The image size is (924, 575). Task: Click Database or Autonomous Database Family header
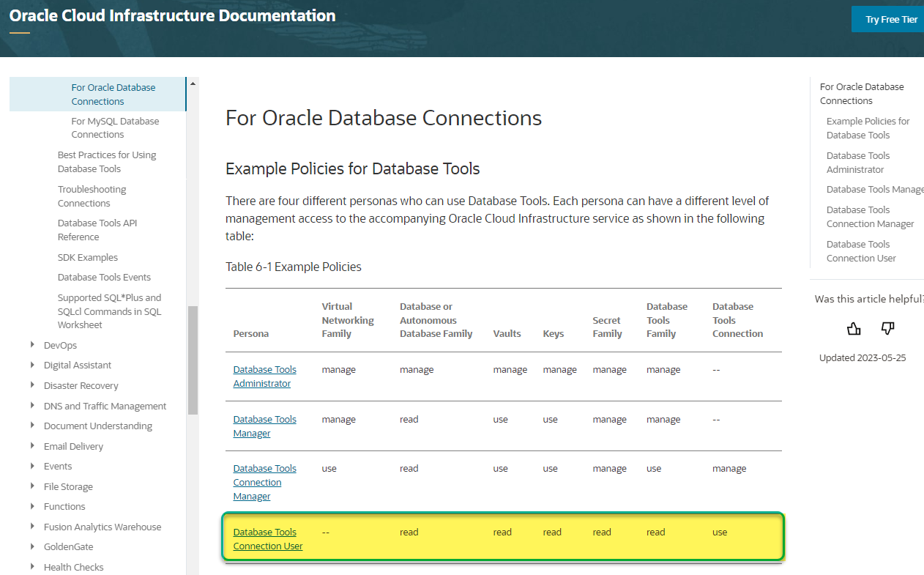pos(436,320)
